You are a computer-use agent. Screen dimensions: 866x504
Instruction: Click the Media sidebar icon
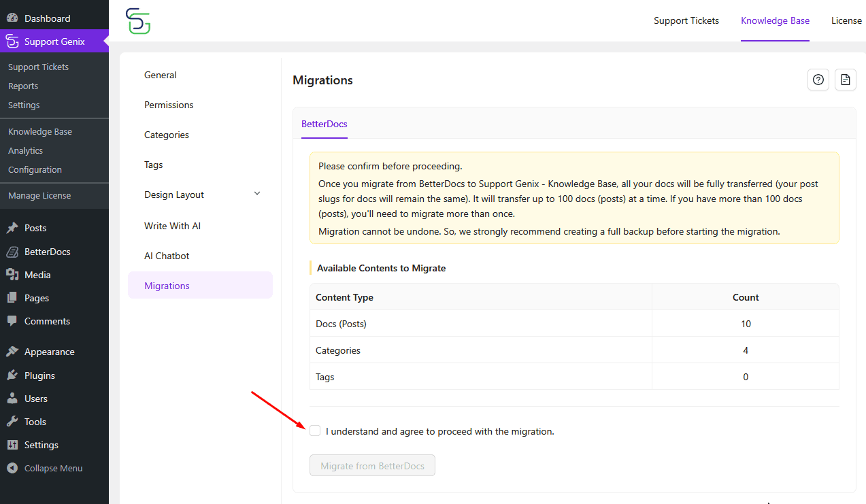coord(12,275)
